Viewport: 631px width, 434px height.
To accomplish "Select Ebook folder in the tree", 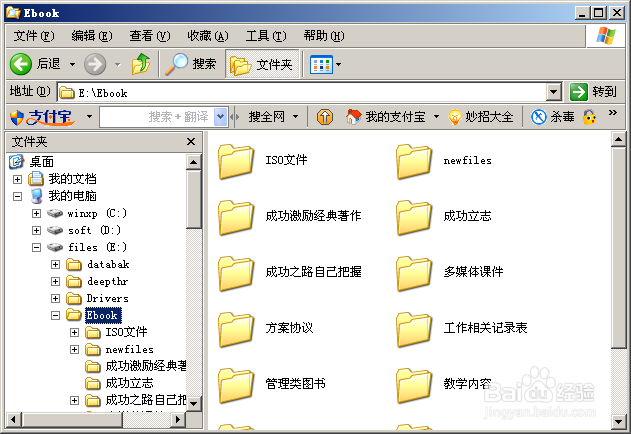I will coord(103,315).
